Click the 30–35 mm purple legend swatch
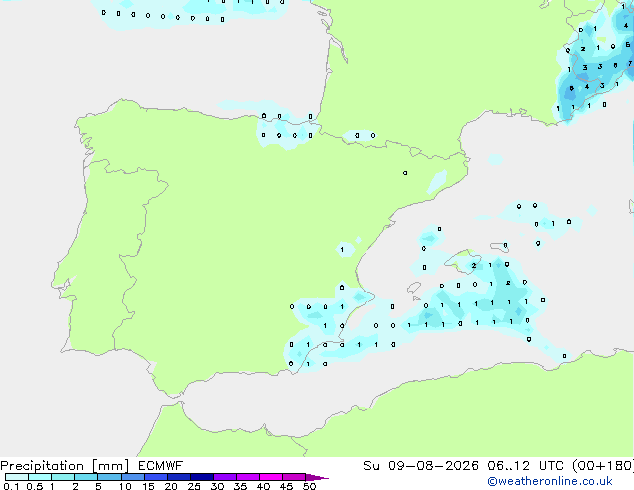This screenshot has width=634, height=490. 225,477
